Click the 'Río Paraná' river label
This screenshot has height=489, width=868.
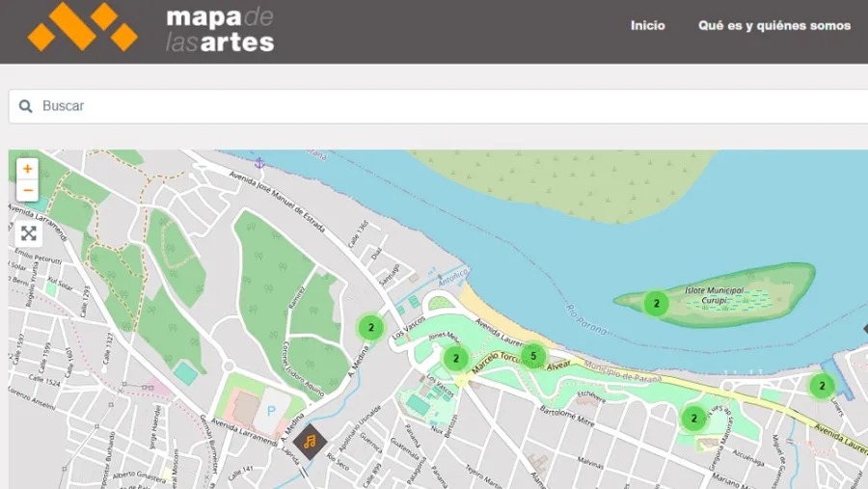585,319
